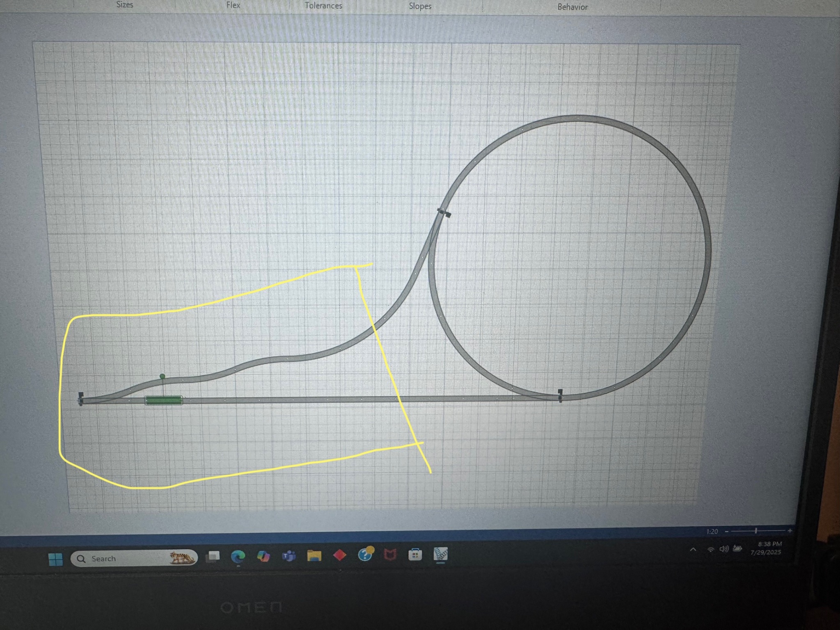The width and height of the screenshot is (840, 630).
Task: Open the Behavior ribbon group
Action: [572, 7]
